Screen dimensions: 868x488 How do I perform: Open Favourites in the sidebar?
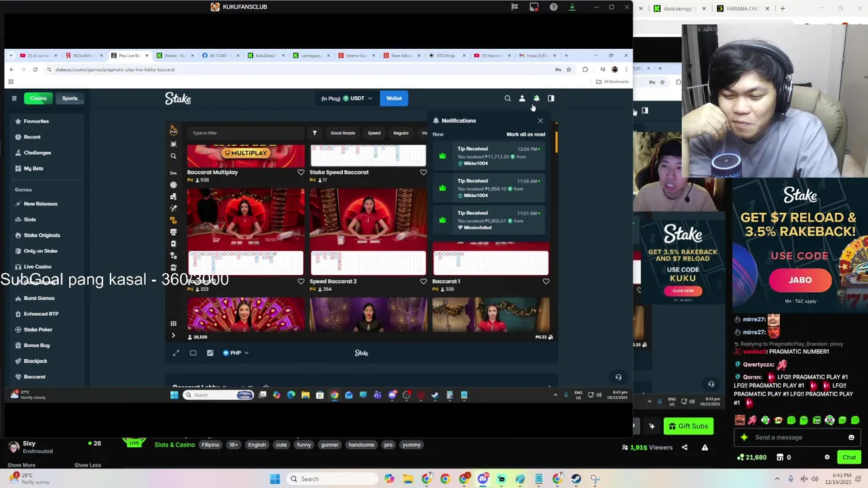pyautogui.click(x=37, y=121)
